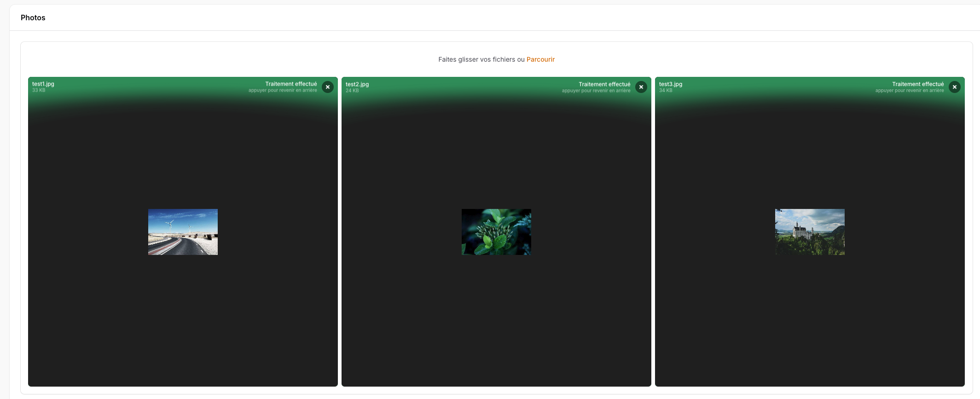Click 'appuyer pour revenir en arrière' on test1.jpg
980x399 pixels.
point(283,90)
